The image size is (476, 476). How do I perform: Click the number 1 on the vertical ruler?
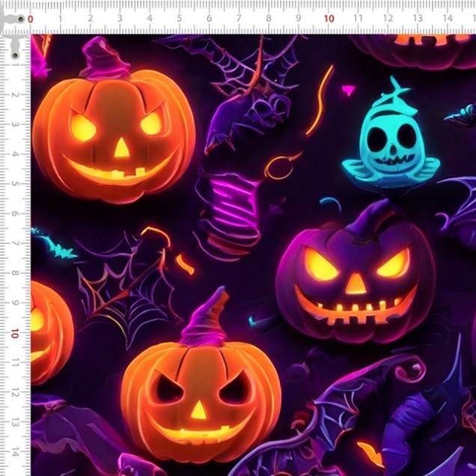coord(15,64)
